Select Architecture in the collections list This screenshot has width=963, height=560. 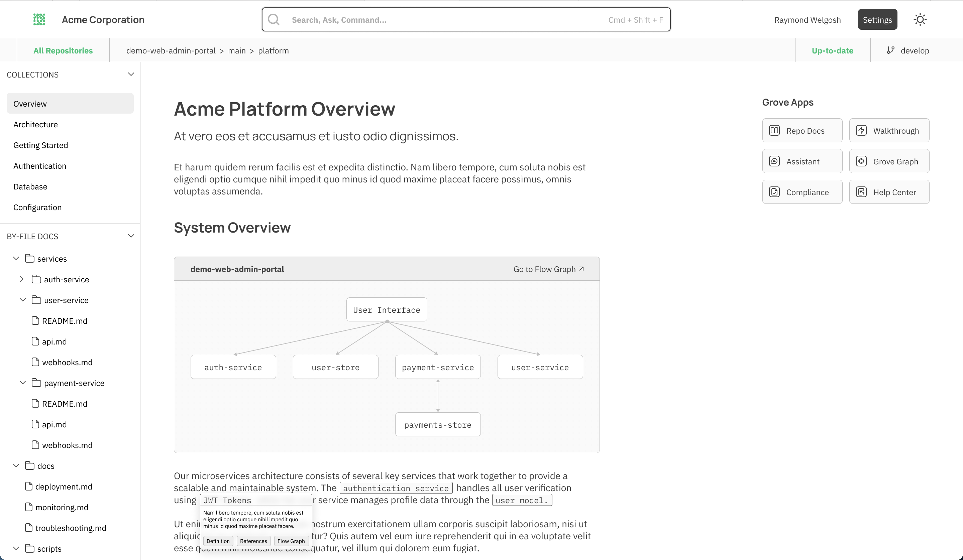pyautogui.click(x=35, y=125)
